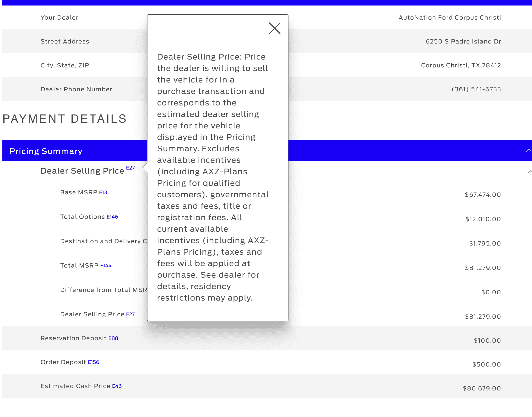Open the E46 Estimated Cash Price footnote
This screenshot has height=417, width=532.
pyautogui.click(x=117, y=386)
